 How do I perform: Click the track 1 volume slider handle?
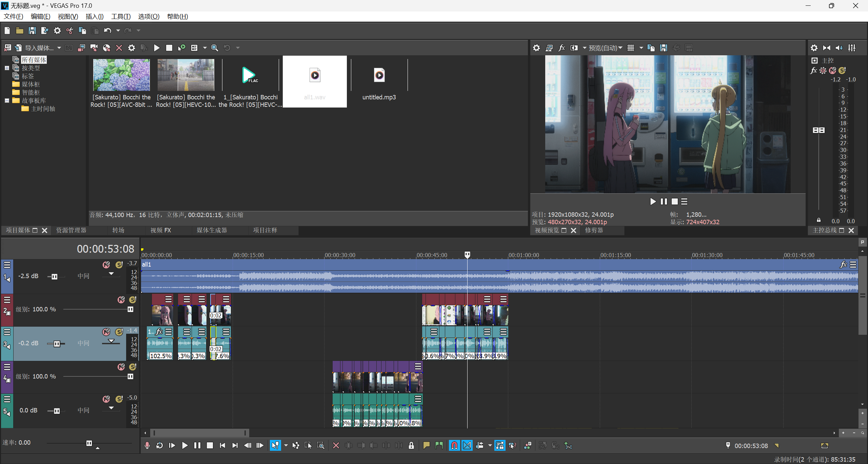point(54,276)
